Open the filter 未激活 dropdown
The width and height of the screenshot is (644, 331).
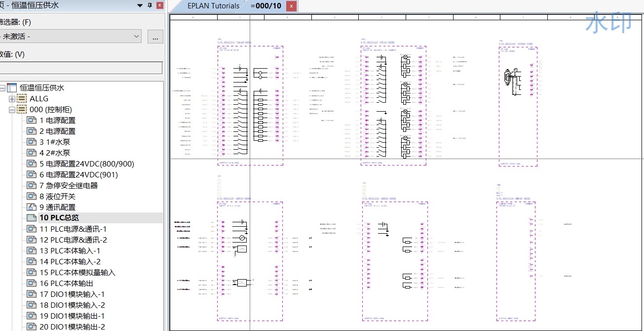coord(137,36)
